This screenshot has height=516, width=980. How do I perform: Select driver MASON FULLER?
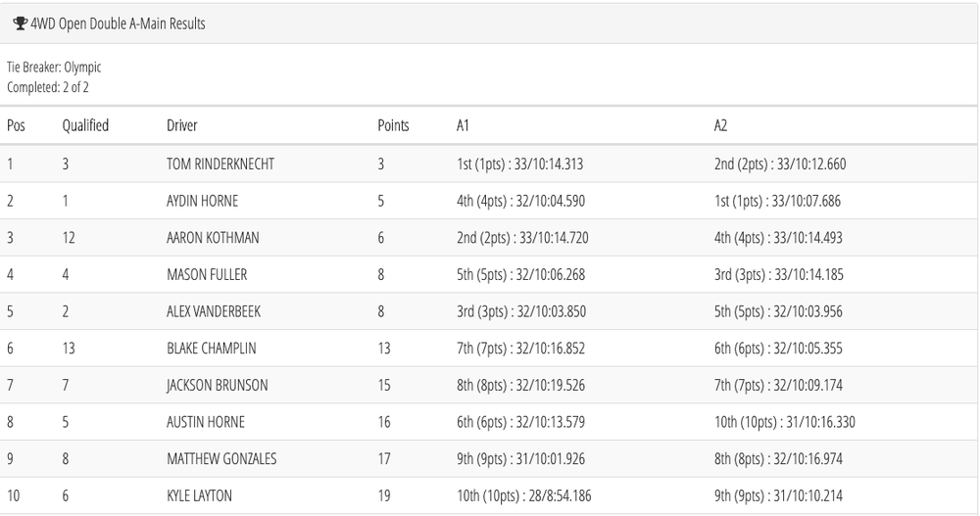pos(207,275)
